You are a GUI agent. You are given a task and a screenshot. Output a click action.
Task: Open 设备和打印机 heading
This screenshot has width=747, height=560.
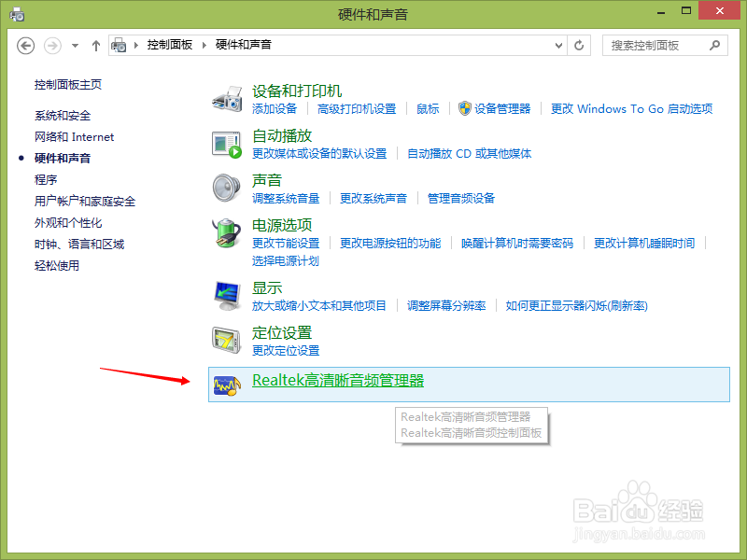(297, 91)
